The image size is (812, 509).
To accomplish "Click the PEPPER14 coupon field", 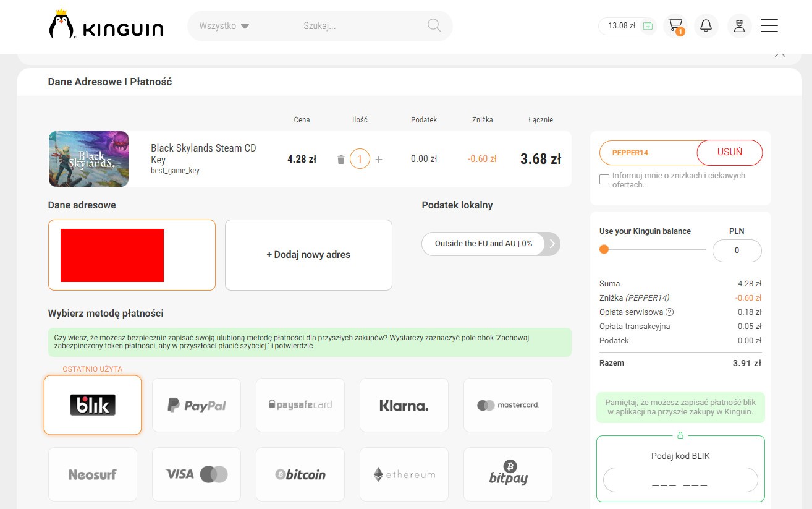I will click(x=648, y=152).
